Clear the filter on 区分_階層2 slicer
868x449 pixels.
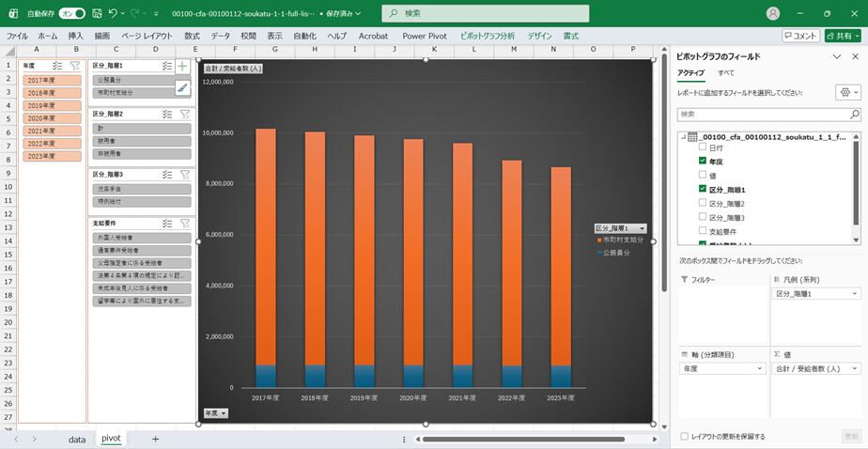pyautogui.click(x=184, y=114)
